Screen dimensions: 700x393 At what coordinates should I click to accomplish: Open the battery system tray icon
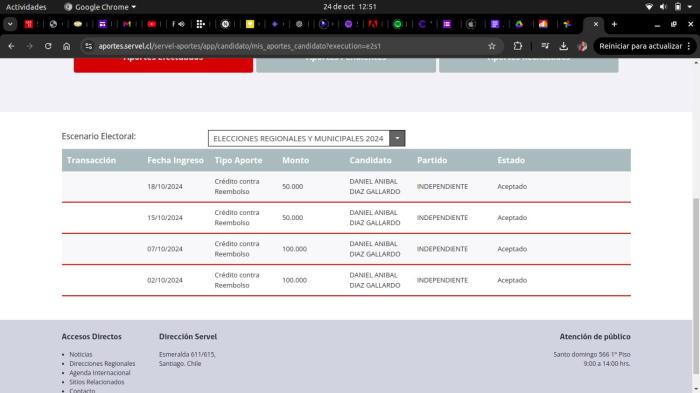pyautogui.click(x=678, y=7)
